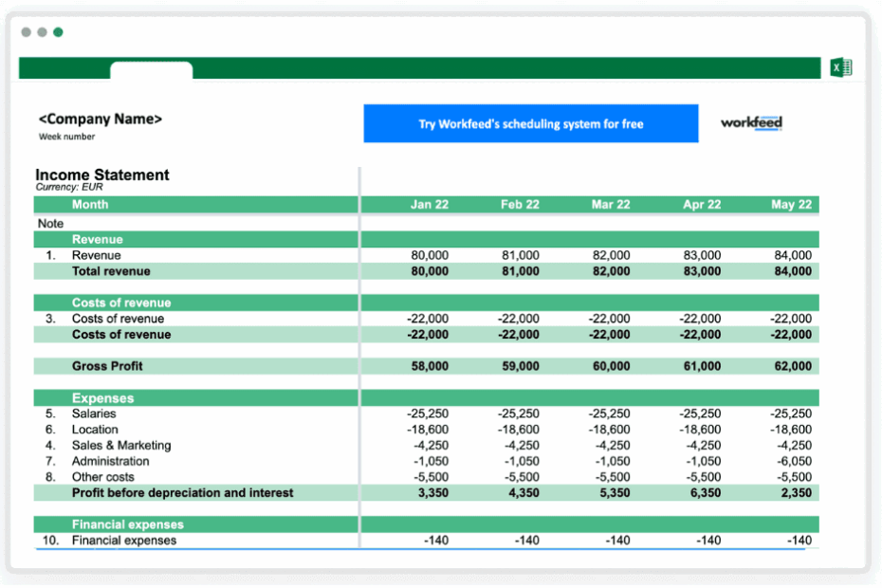The image size is (882, 588).
Task: Click the Revenue section header bar
Action: 98,239
